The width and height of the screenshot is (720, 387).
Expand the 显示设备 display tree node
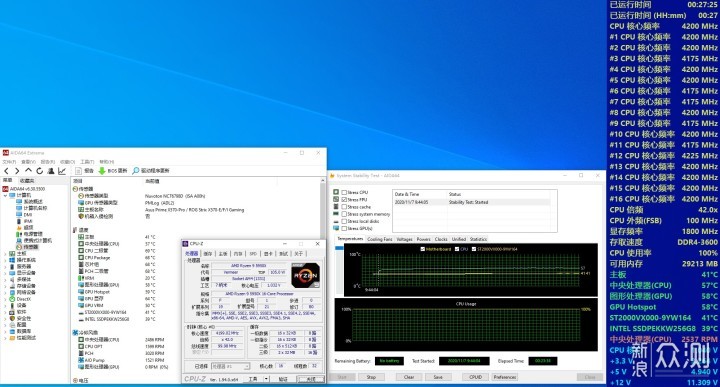pyautogui.click(x=6, y=273)
